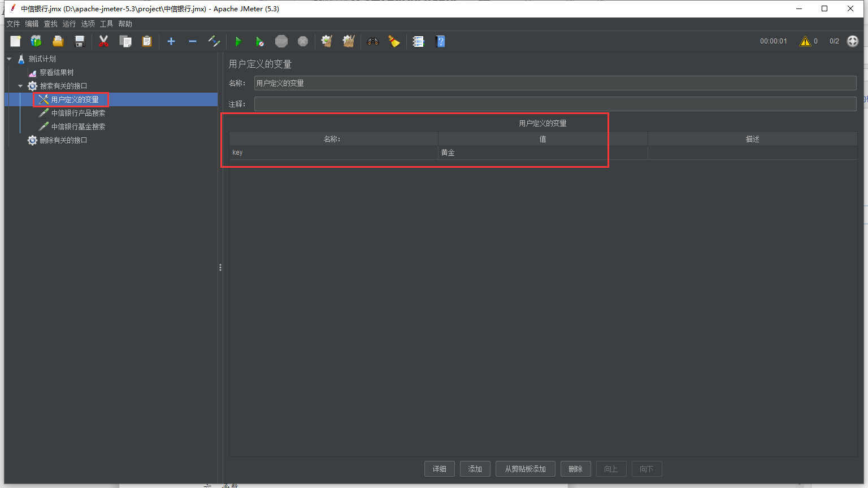Select 察看结果树 in the tree
Viewport: 868px width, 488px height.
(57, 72)
